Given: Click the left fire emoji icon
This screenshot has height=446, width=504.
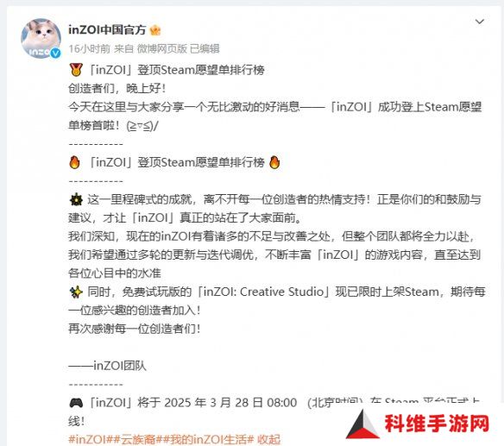Looking at the screenshot, I should [x=74, y=162].
